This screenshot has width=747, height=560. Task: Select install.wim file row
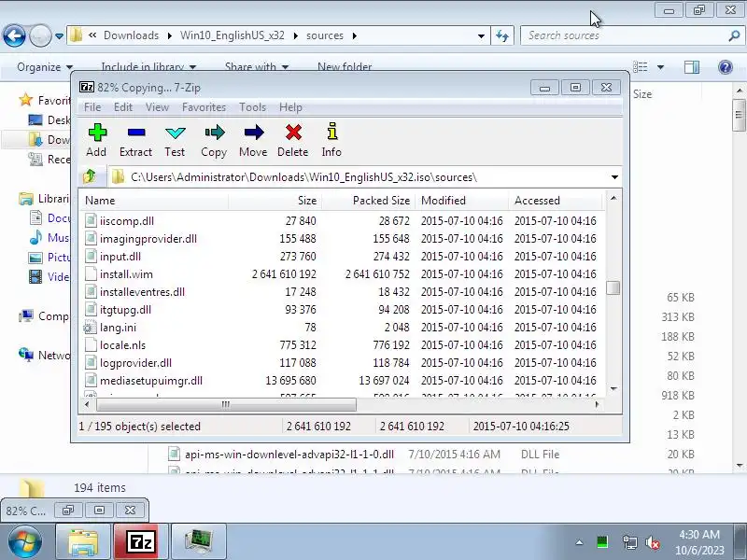tap(341, 274)
